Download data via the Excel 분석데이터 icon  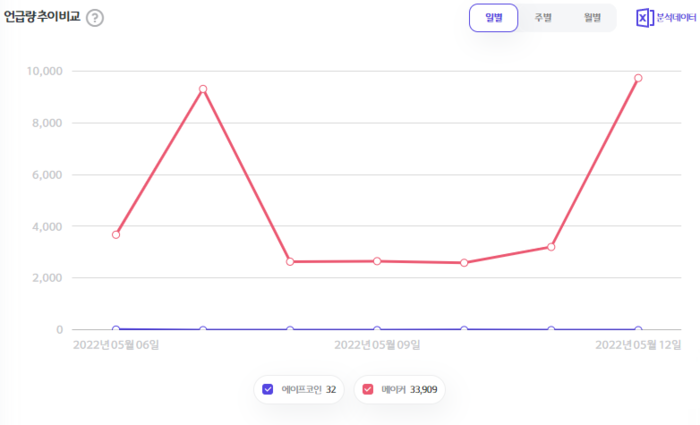pos(665,18)
